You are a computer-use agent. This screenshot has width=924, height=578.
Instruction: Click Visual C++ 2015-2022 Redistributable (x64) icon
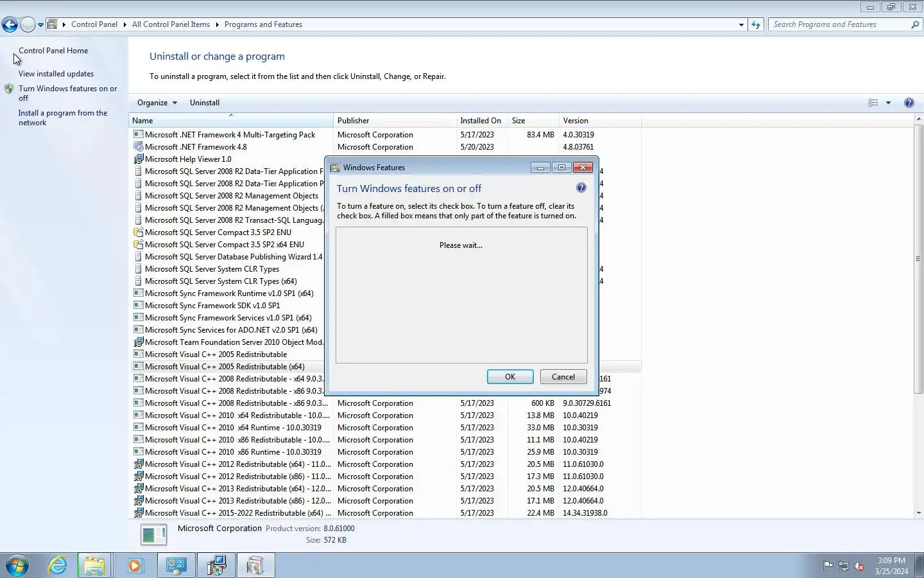(138, 513)
